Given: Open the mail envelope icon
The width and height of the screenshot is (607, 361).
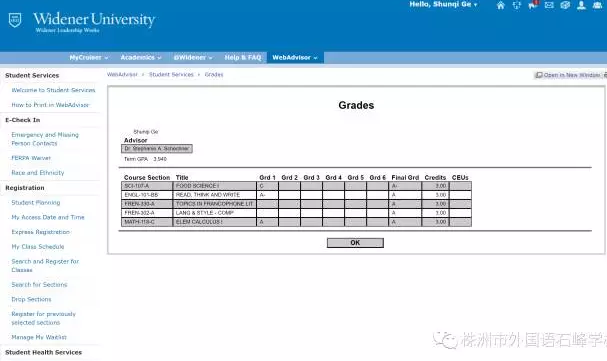Looking at the screenshot, I should 549,5.
